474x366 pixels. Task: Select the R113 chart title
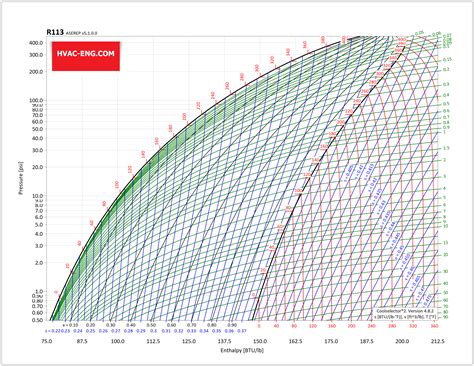(x=55, y=32)
